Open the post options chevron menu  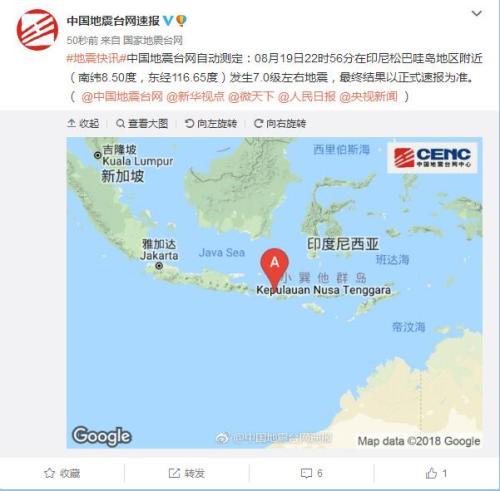(x=477, y=14)
